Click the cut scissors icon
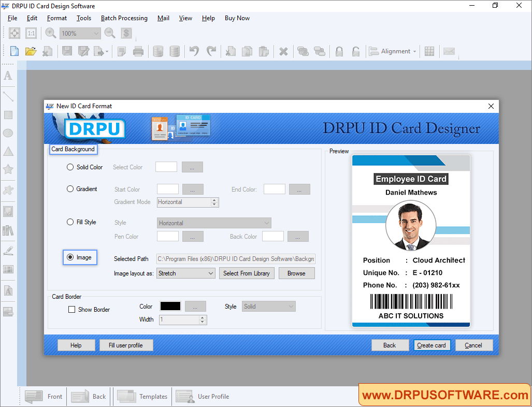This screenshot has height=407, width=532. point(231,51)
